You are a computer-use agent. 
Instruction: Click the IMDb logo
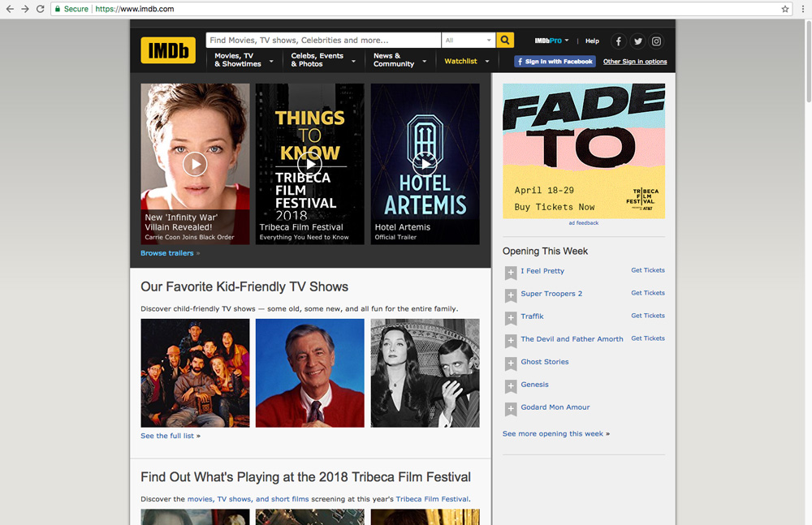pos(168,50)
